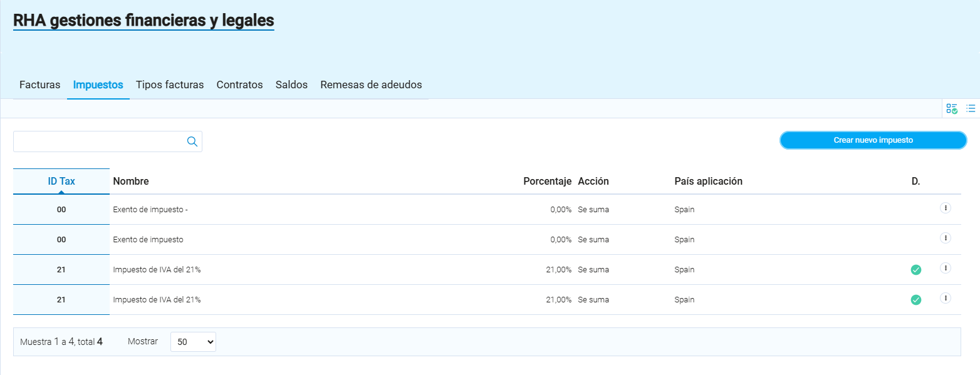Open three-dot menu for last IVA 21% row
This screenshot has width=980, height=375.
coord(946,298)
